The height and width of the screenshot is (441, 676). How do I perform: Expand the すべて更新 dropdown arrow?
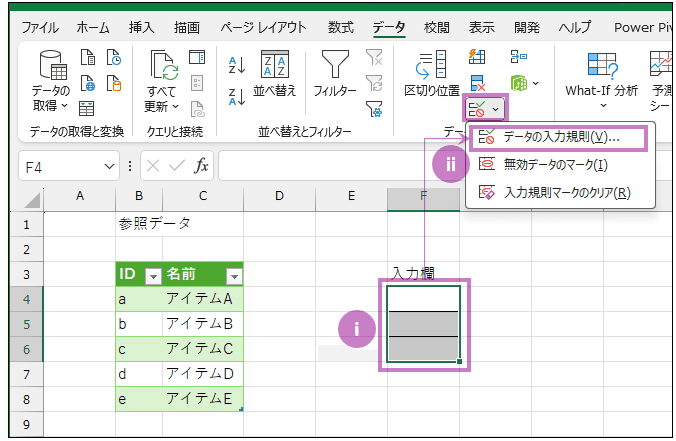click(x=175, y=106)
